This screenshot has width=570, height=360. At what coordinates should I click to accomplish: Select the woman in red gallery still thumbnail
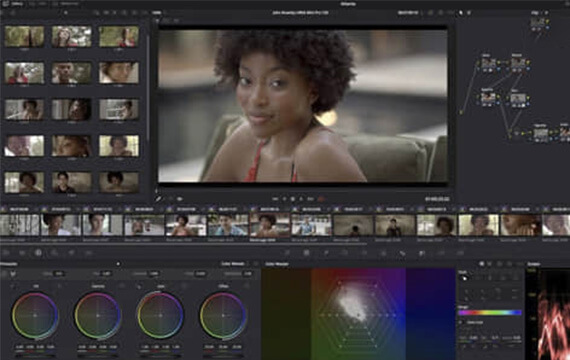[x=24, y=73]
